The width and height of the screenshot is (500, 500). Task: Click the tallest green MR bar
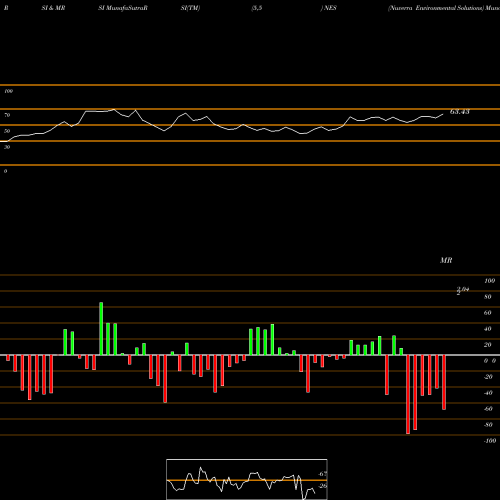(x=101, y=329)
